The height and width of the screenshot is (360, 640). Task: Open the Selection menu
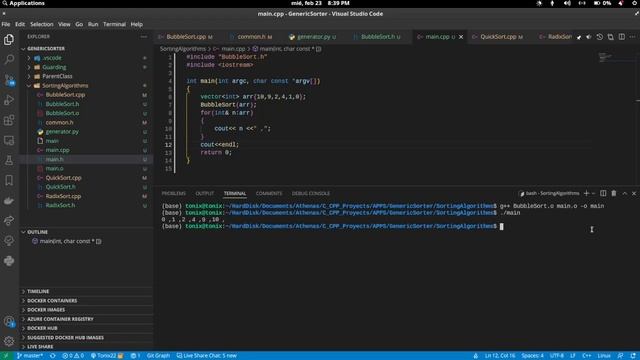(x=42, y=24)
